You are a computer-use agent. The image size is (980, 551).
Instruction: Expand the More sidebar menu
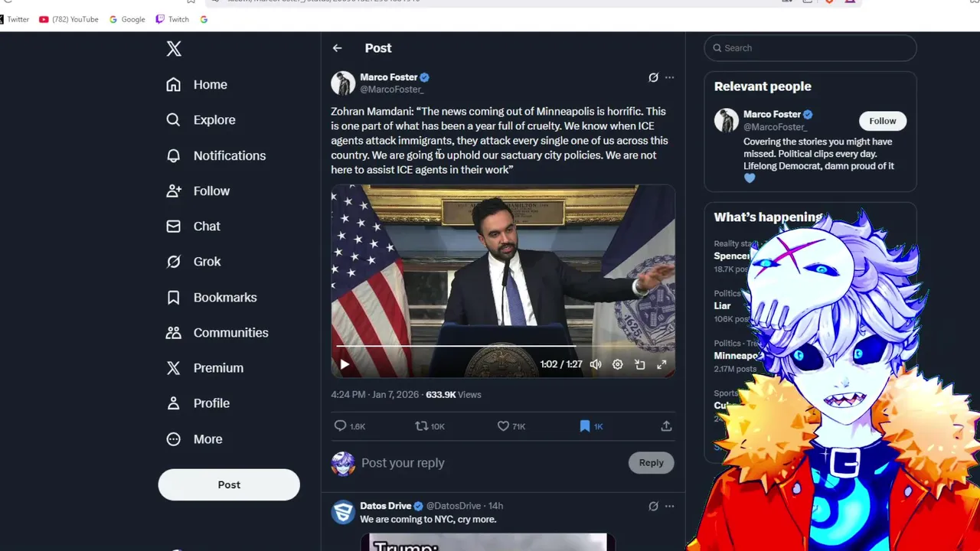(x=194, y=439)
